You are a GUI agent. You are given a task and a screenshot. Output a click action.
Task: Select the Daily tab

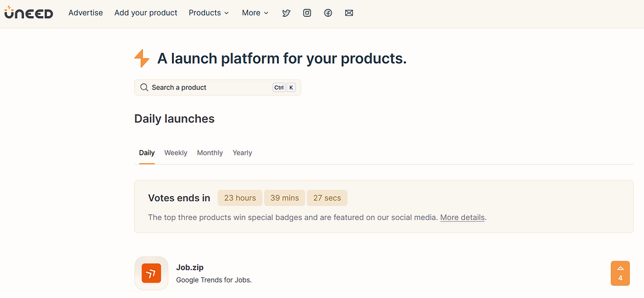pyautogui.click(x=147, y=153)
